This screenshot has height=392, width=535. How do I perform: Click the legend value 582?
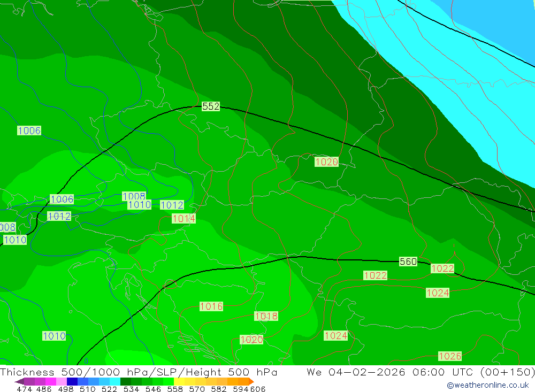tap(219, 389)
